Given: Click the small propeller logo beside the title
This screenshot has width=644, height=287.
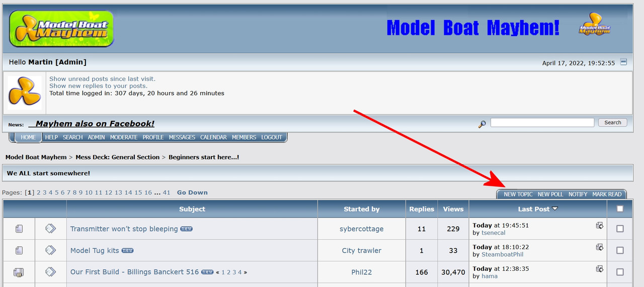Looking at the screenshot, I should [595, 24].
